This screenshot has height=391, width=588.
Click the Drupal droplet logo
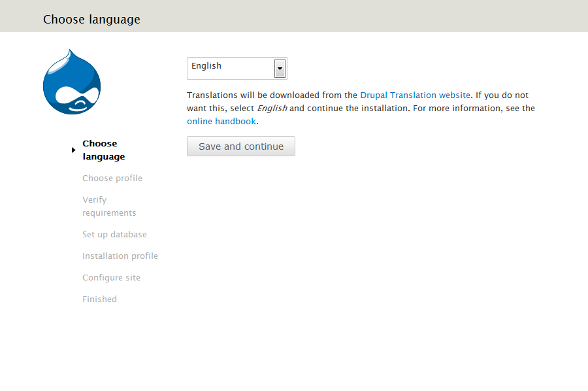click(72, 82)
